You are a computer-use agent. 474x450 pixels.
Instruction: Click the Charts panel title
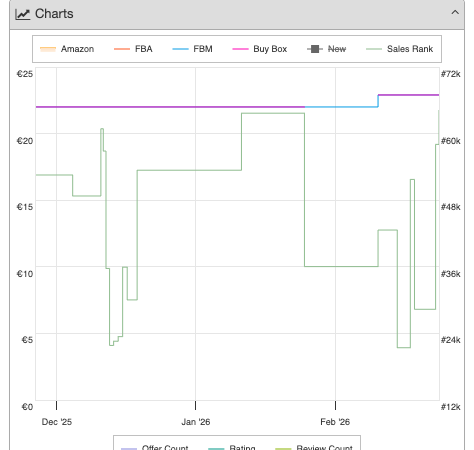(x=54, y=14)
